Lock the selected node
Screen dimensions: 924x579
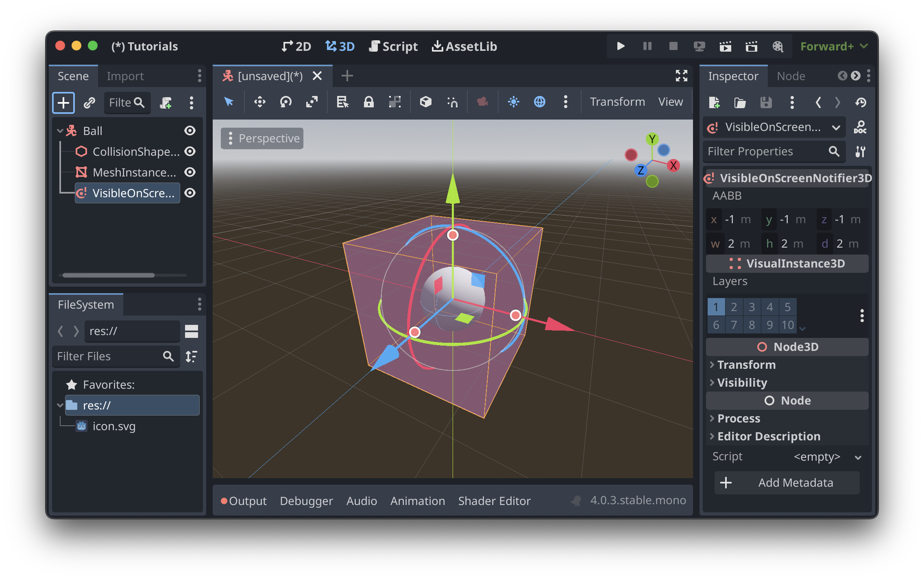pos(369,102)
